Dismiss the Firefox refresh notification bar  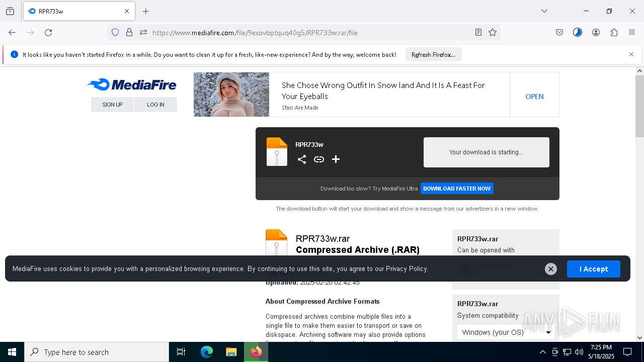pyautogui.click(x=631, y=54)
